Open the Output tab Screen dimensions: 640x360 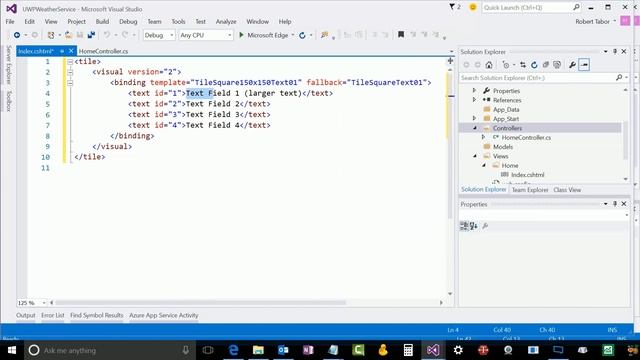pyautogui.click(x=26, y=315)
